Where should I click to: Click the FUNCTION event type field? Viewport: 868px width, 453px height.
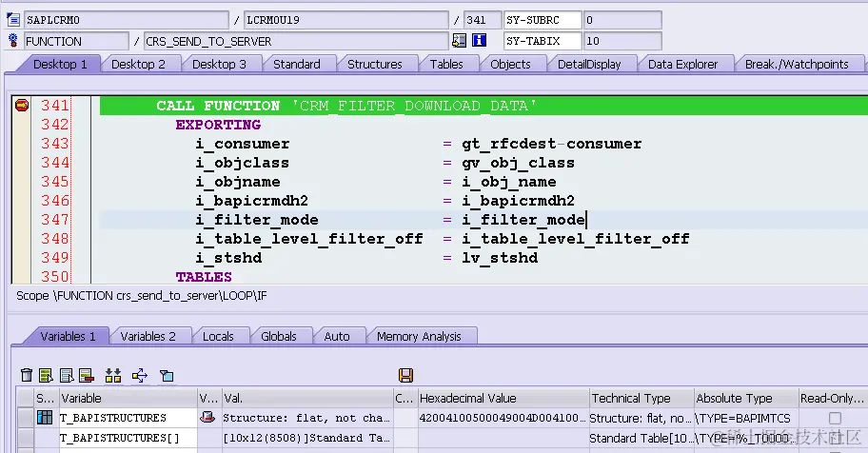click(76, 41)
